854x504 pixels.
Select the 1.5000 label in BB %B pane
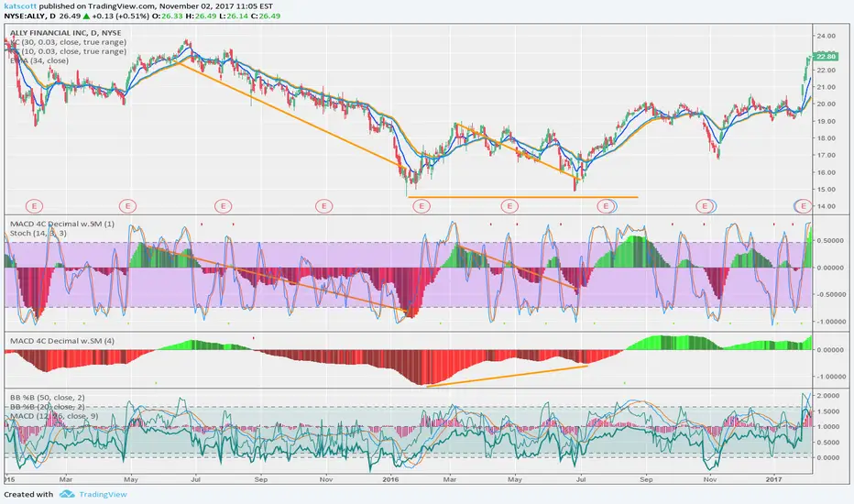pyautogui.click(x=827, y=412)
